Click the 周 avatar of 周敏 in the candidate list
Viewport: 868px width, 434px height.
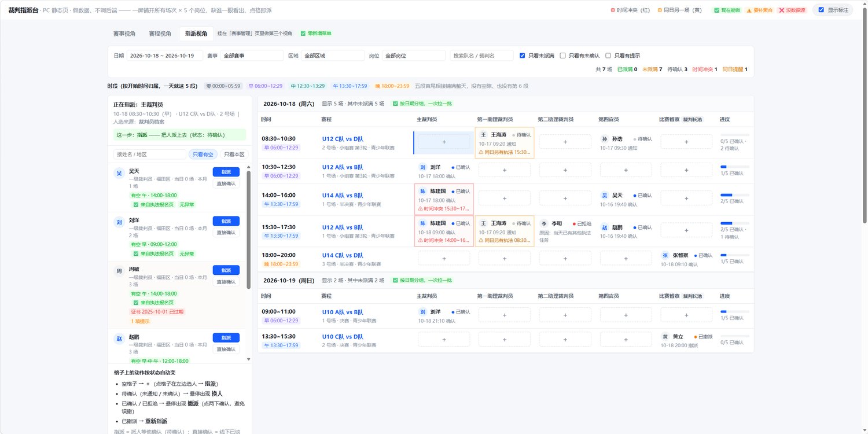tap(119, 271)
